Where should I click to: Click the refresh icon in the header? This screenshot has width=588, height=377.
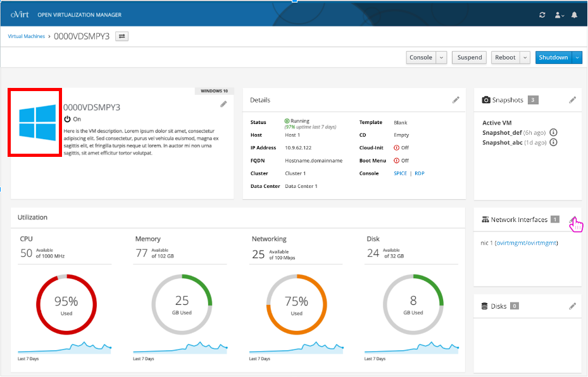(x=542, y=14)
